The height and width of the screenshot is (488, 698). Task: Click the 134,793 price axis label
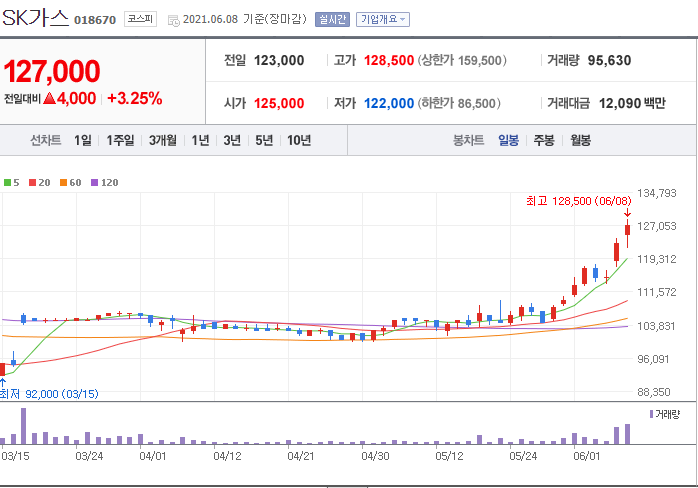click(657, 193)
